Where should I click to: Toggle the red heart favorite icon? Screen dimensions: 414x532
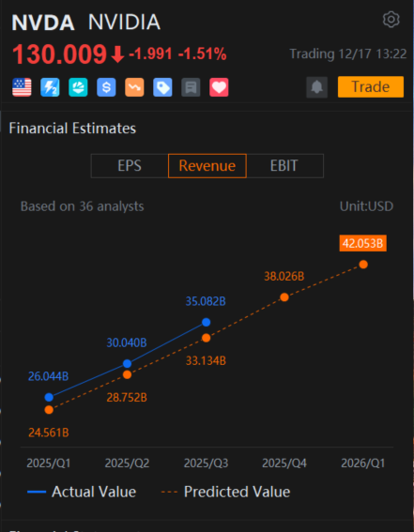point(219,87)
